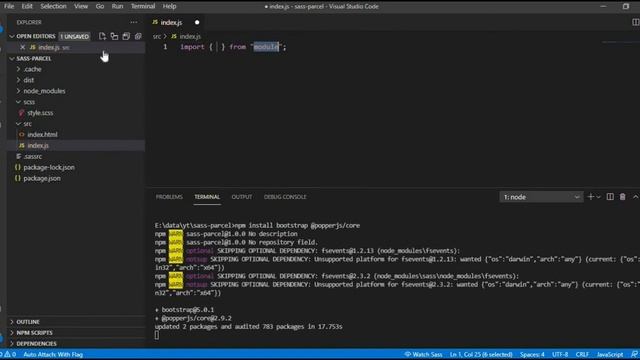This screenshot has height=360, width=640.
Task: Click the Toggle Vertical/Horizontal Layout icon
Action: (x=114, y=36)
